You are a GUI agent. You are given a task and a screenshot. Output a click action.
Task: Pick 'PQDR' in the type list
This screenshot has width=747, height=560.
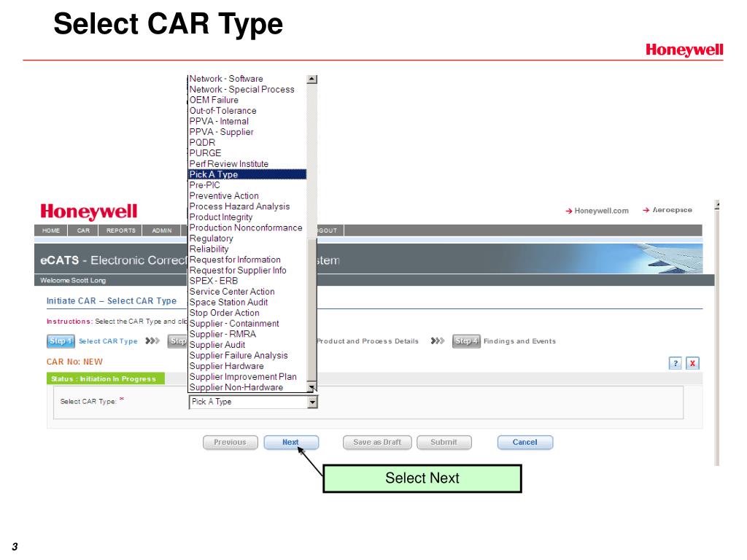click(x=247, y=143)
